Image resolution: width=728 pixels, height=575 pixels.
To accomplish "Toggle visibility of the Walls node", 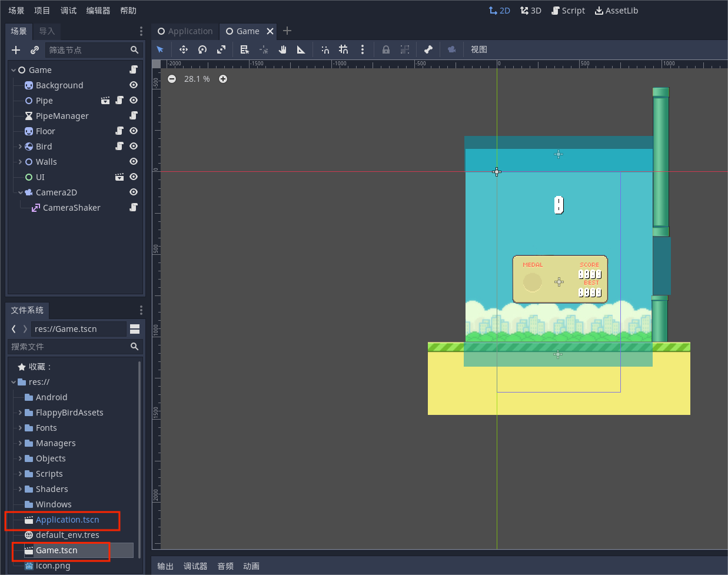I will pyautogui.click(x=134, y=162).
